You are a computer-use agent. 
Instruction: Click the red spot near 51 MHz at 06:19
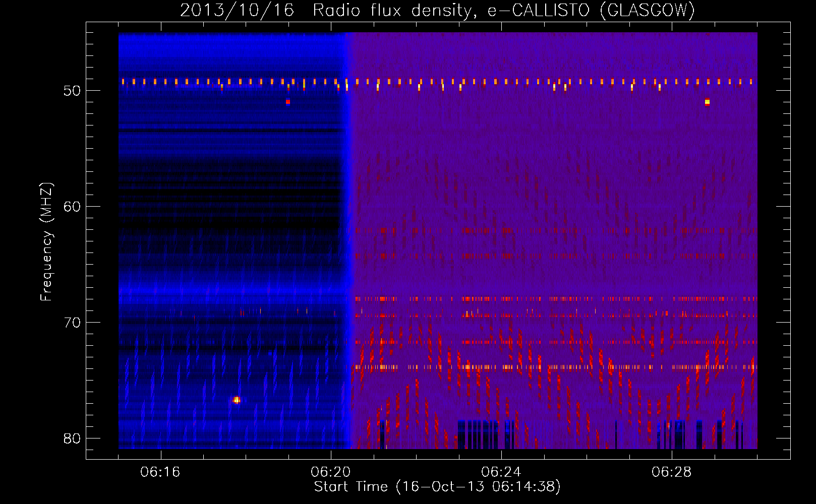[x=288, y=102]
